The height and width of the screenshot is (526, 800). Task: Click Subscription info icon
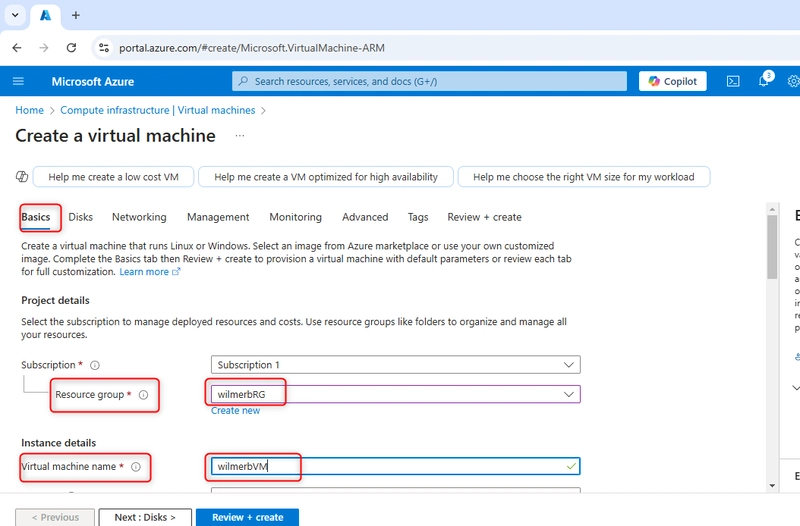tap(95, 365)
